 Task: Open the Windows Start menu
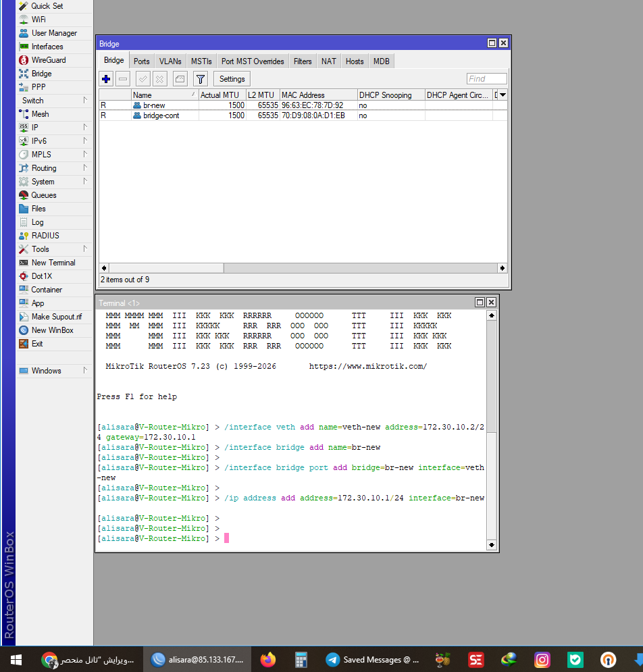(x=16, y=660)
